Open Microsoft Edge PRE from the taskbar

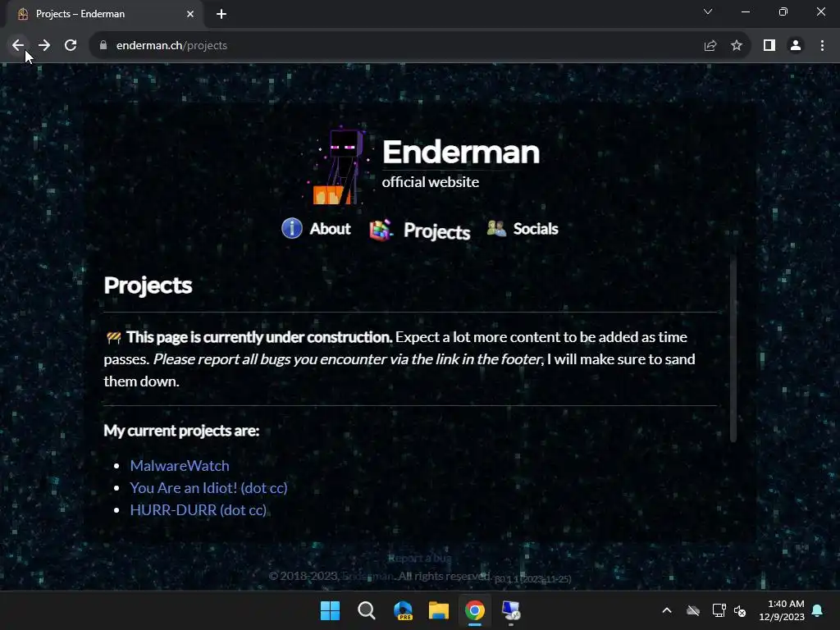[x=403, y=610]
